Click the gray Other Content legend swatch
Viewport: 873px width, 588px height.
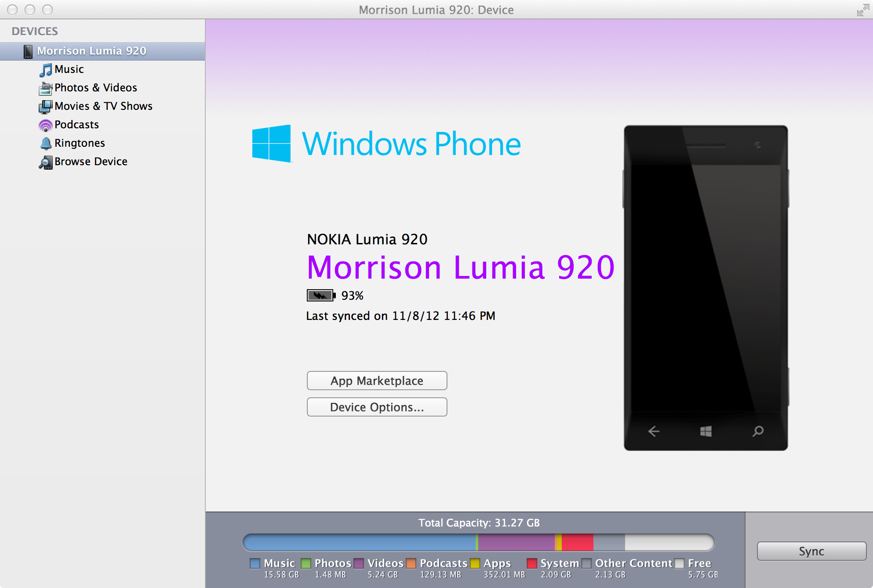tap(586, 563)
